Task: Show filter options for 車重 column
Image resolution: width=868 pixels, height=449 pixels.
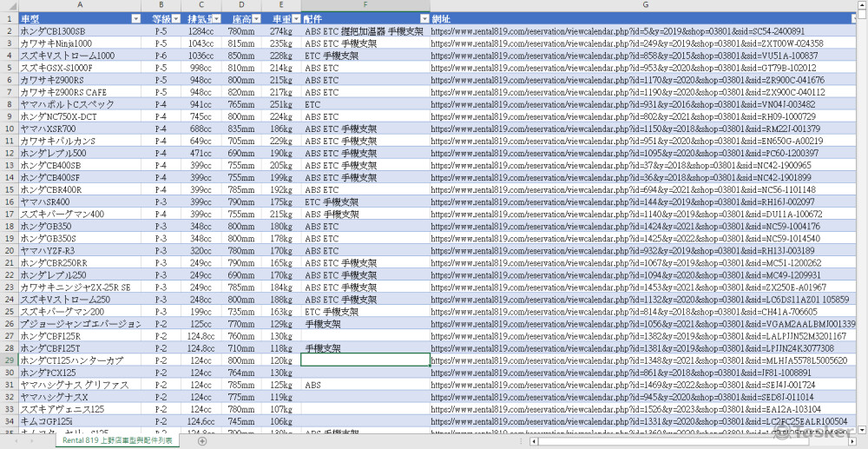Action: coord(293,18)
